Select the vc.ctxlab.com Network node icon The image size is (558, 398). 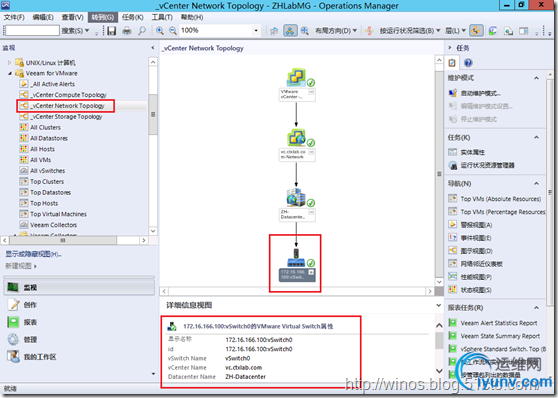[x=296, y=138]
